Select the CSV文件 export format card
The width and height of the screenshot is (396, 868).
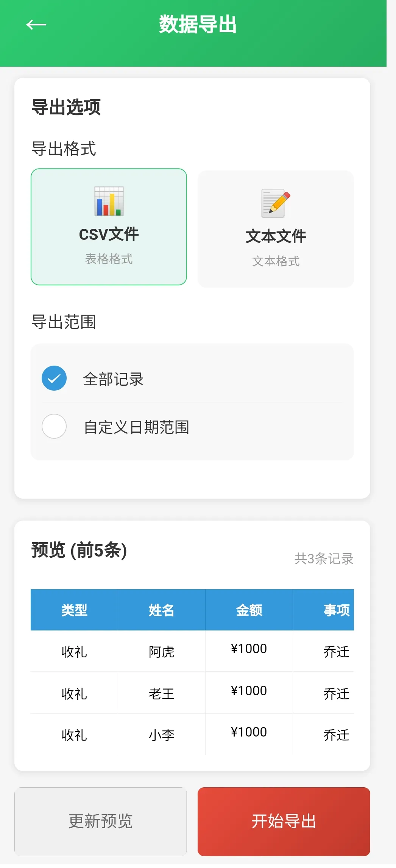coord(109,227)
